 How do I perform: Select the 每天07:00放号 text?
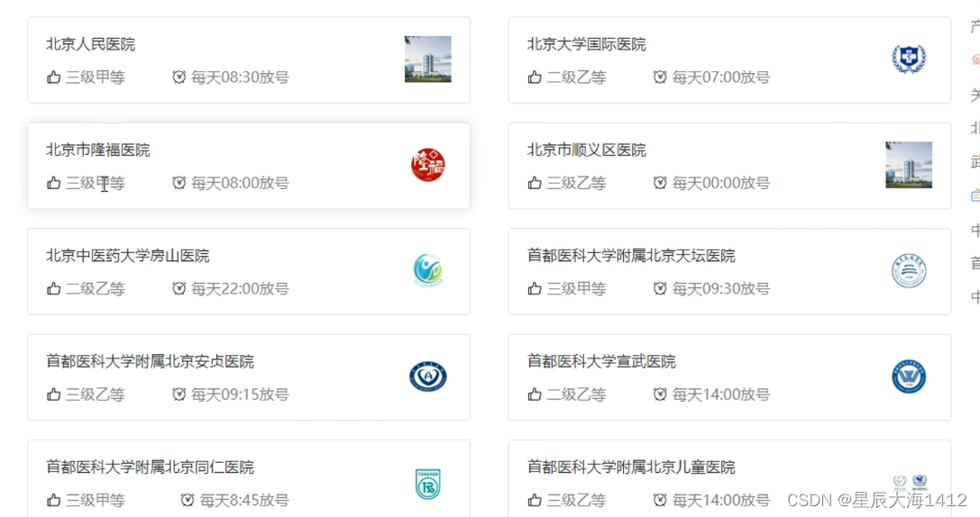coord(721,77)
